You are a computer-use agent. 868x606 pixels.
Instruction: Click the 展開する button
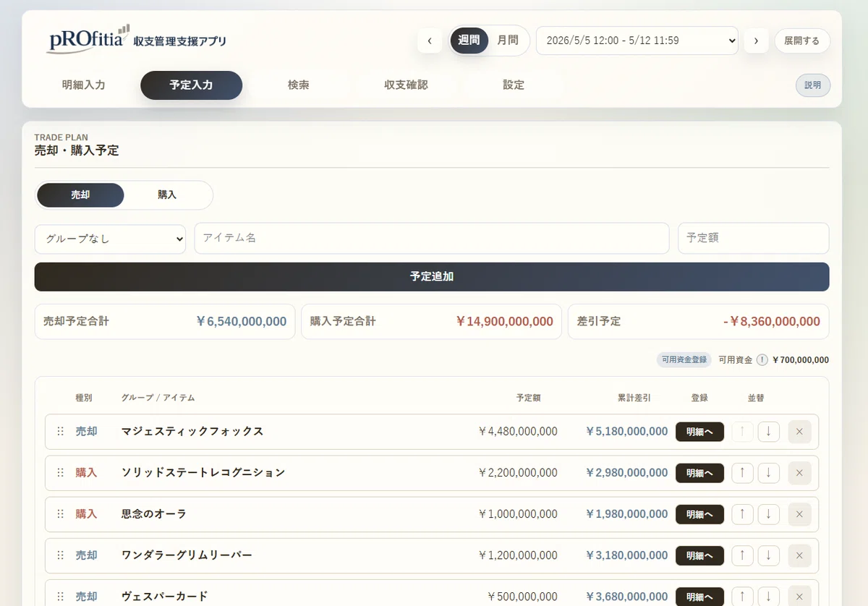click(x=802, y=41)
